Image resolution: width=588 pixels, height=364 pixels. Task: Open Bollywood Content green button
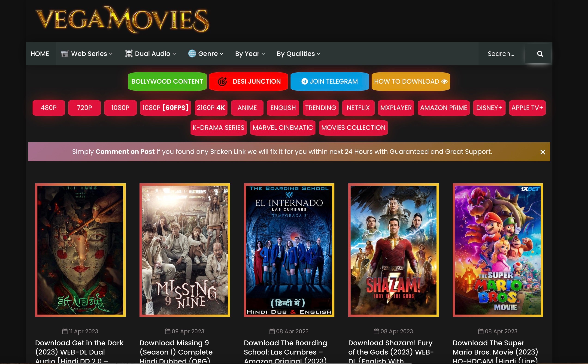(167, 81)
